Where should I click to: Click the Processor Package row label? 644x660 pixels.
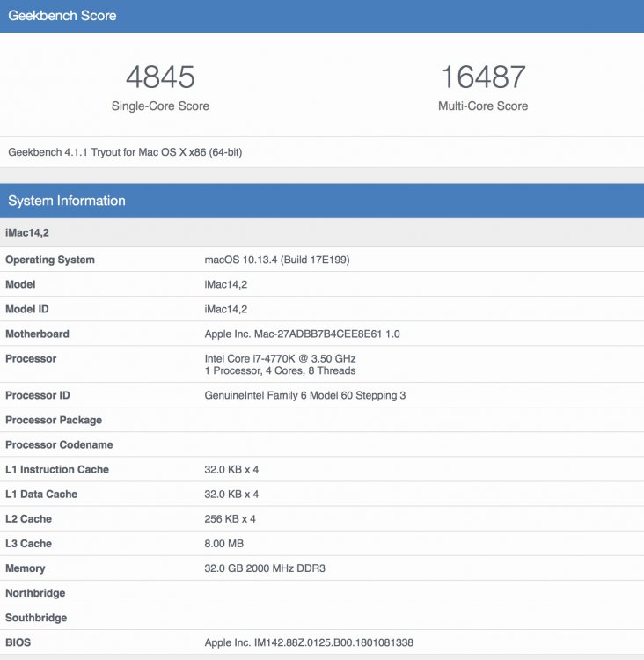(x=54, y=420)
